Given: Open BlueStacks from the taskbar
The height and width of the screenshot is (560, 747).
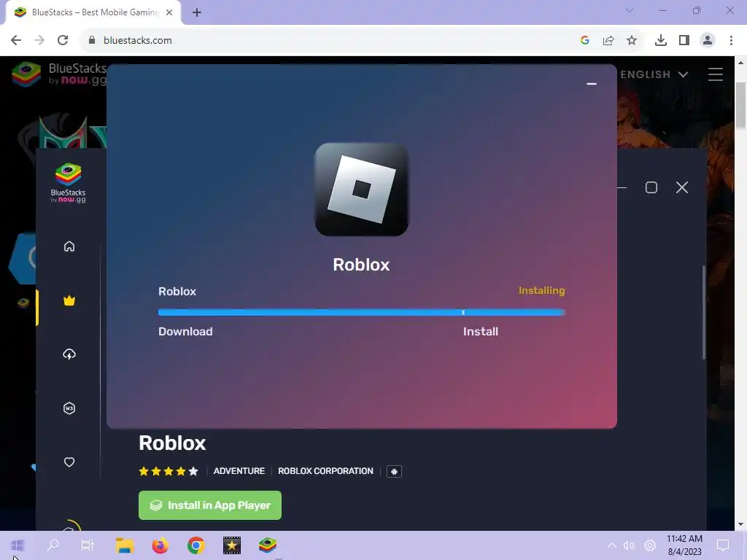Looking at the screenshot, I should click(x=267, y=545).
